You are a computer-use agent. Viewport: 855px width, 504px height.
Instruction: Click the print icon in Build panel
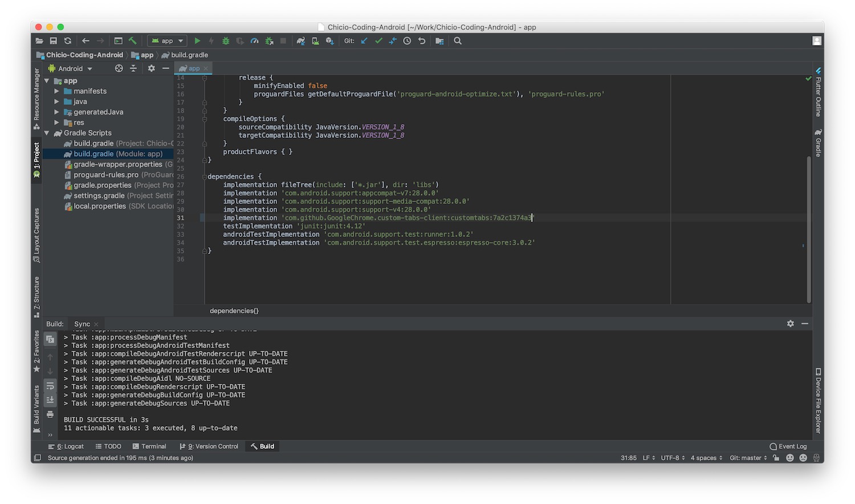tap(50, 414)
